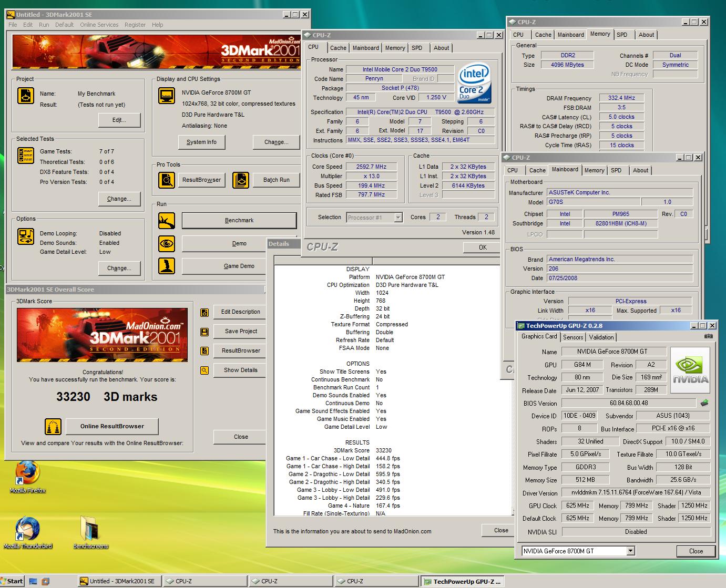Click the System Info button
726x588 pixels.
tap(201, 142)
